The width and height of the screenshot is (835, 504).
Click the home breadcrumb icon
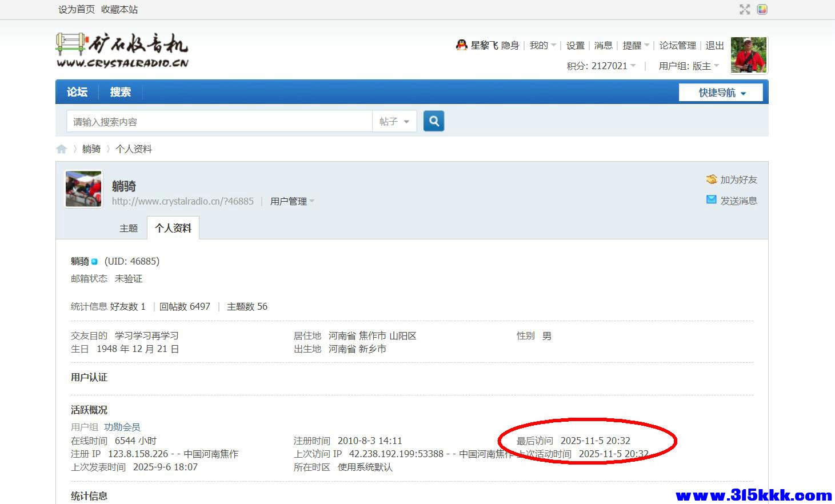61,149
